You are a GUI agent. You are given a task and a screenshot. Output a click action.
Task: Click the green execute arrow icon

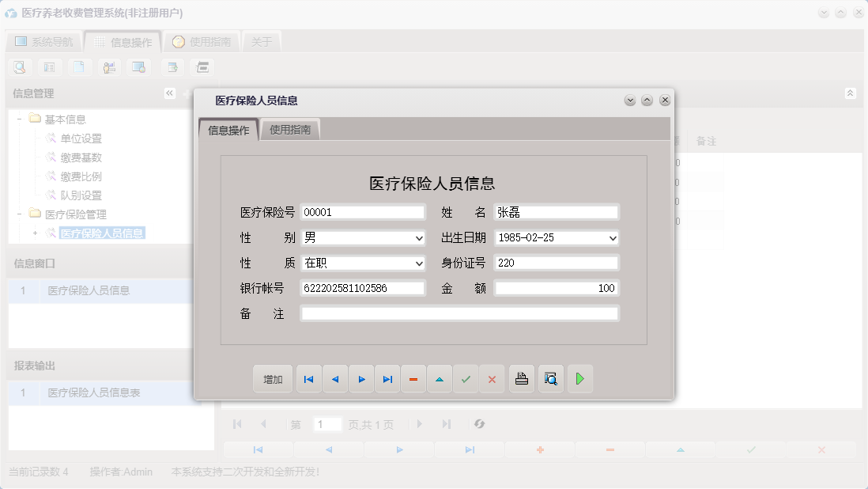tap(579, 378)
